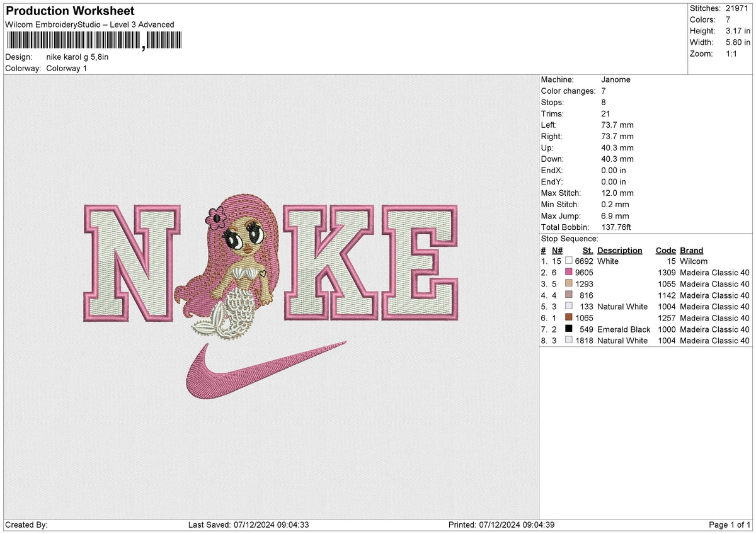The width and height of the screenshot is (756, 534).
Task: Click the white color swatch in stop 1
Action: 569,261
